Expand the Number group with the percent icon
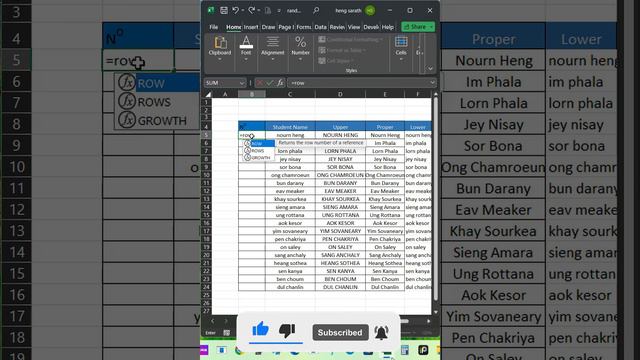Screen dimensions: 640x360 click(x=300, y=59)
